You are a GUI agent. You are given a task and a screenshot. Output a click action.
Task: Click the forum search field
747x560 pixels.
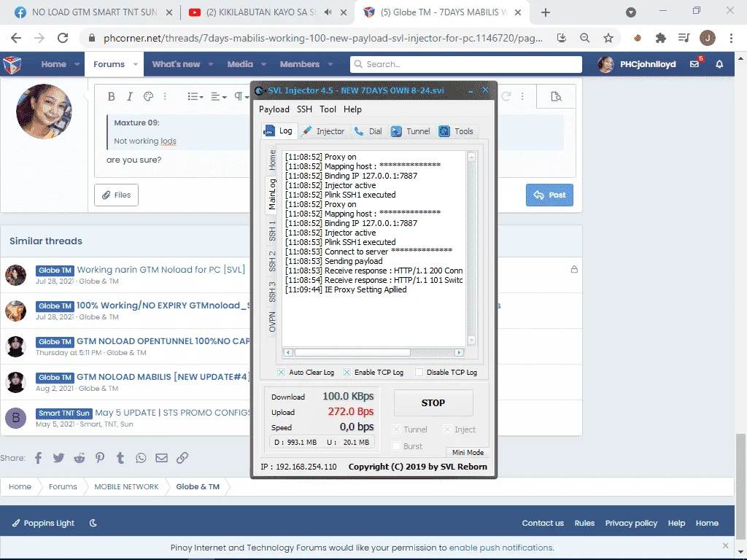point(466,64)
